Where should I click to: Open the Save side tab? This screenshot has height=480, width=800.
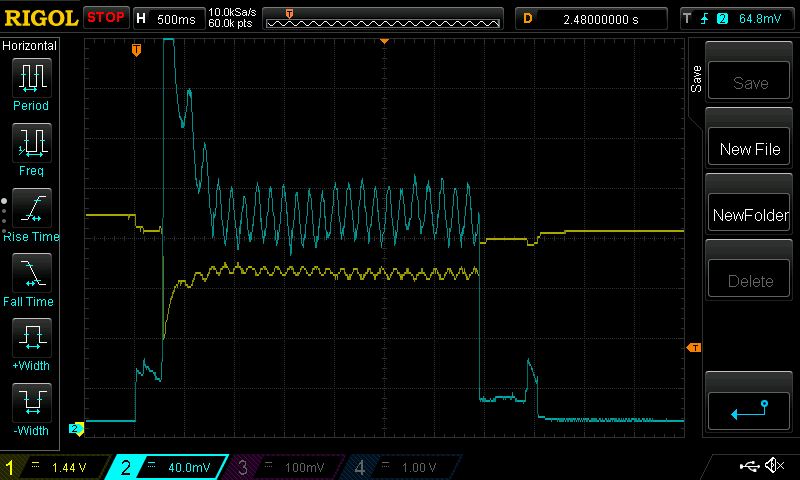coord(696,80)
